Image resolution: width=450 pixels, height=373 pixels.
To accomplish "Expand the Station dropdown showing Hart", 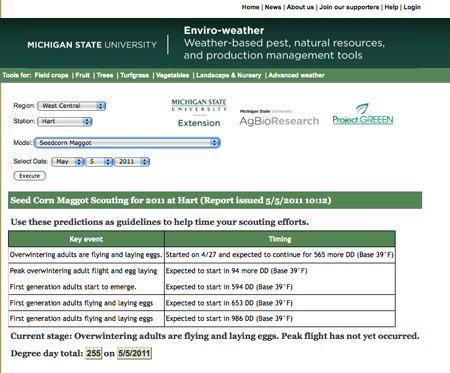I will 65,122.
